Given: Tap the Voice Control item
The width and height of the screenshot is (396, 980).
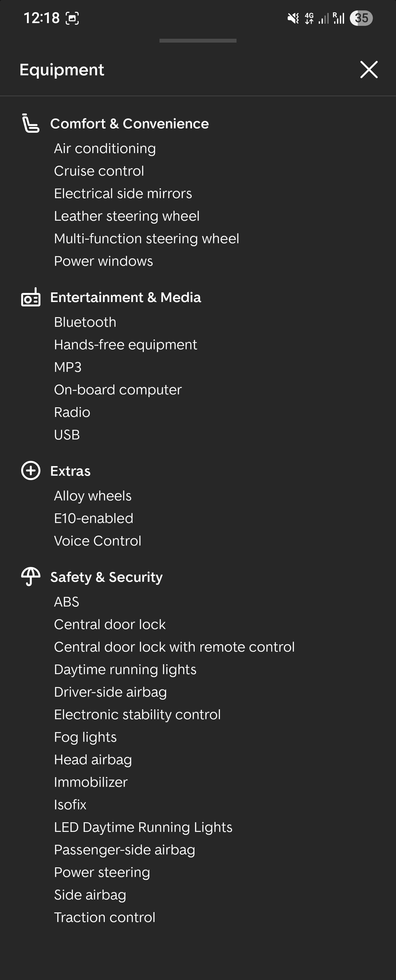Looking at the screenshot, I should [97, 541].
